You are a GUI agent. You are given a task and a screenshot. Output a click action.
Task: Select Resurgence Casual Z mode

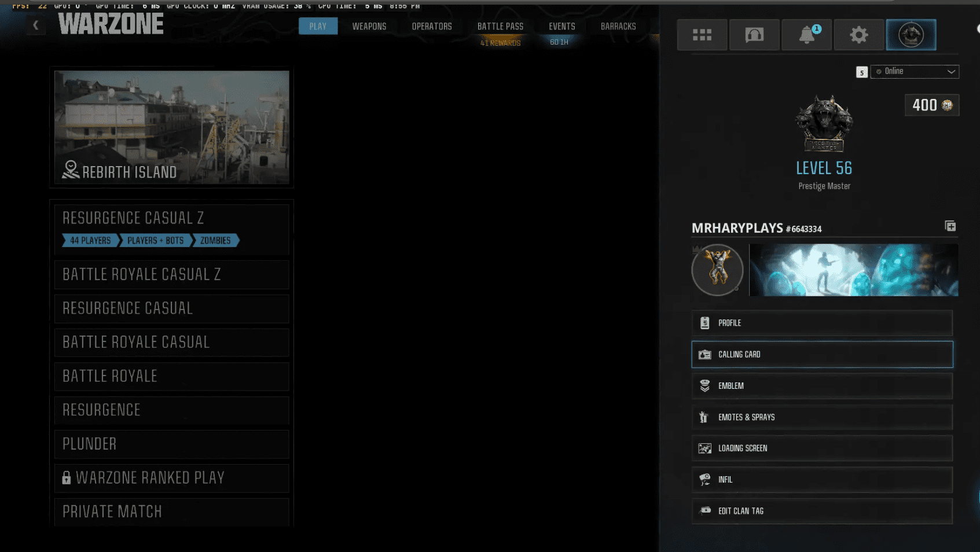click(x=171, y=219)
